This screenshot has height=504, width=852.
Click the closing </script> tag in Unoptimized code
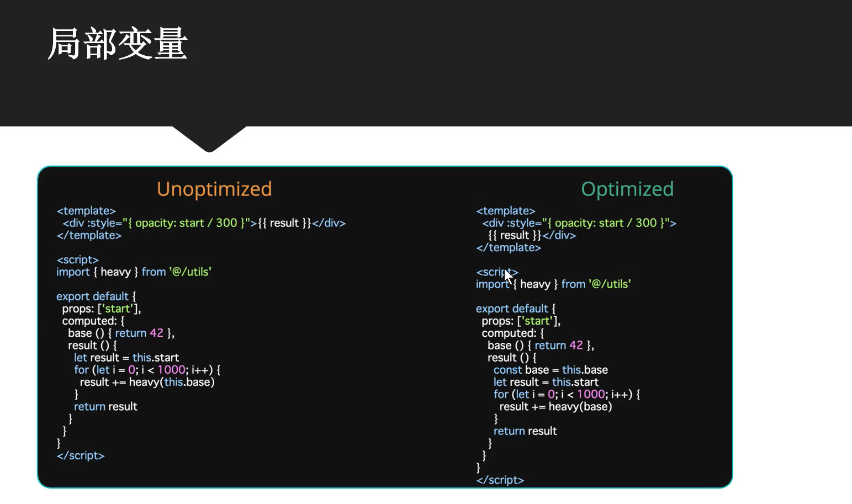pyautogui.click(x=80, y=455)
